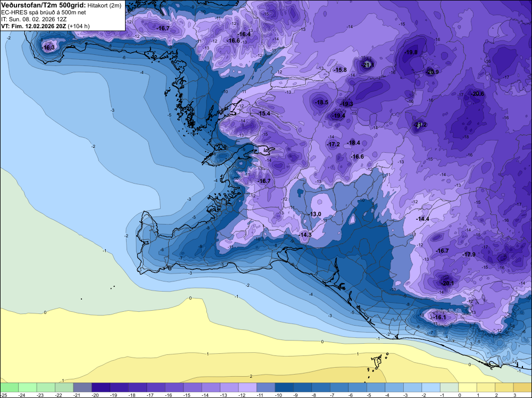The image size is (532, 398).
Task: Click the pale lilac legend swatch labeled -12
Action: 247,387
